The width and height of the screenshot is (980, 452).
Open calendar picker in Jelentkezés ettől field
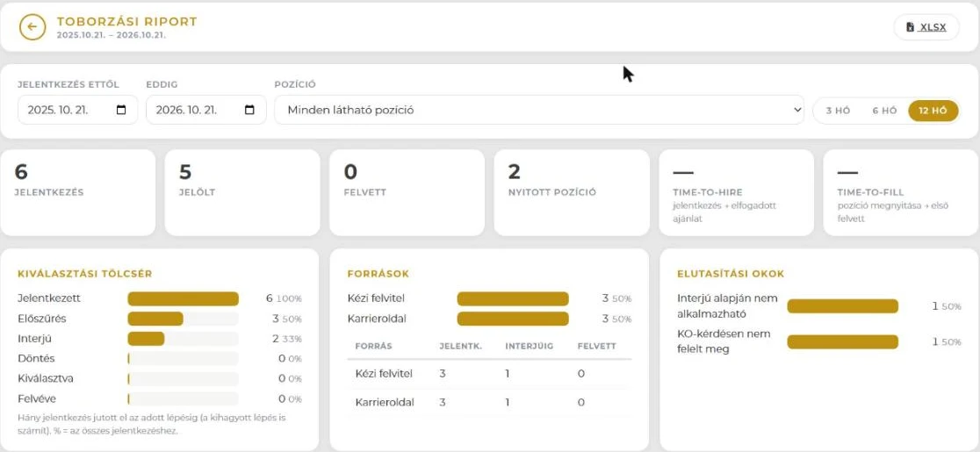[x=121, y=110]
